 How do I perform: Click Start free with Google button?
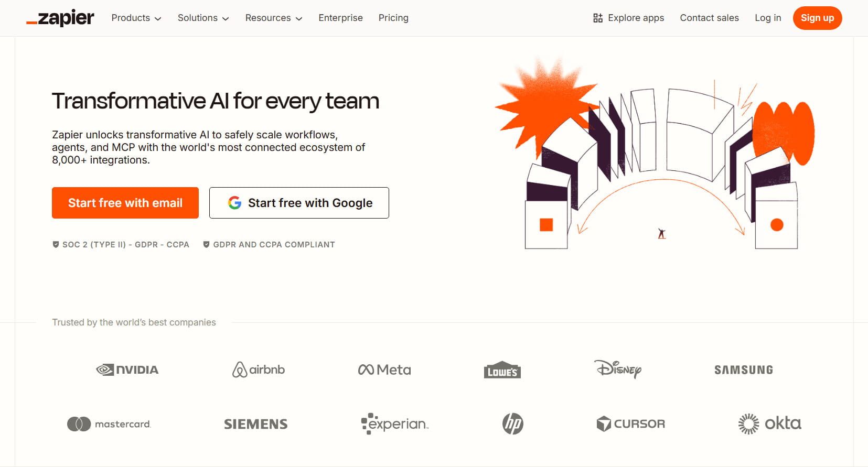point(299,203)
